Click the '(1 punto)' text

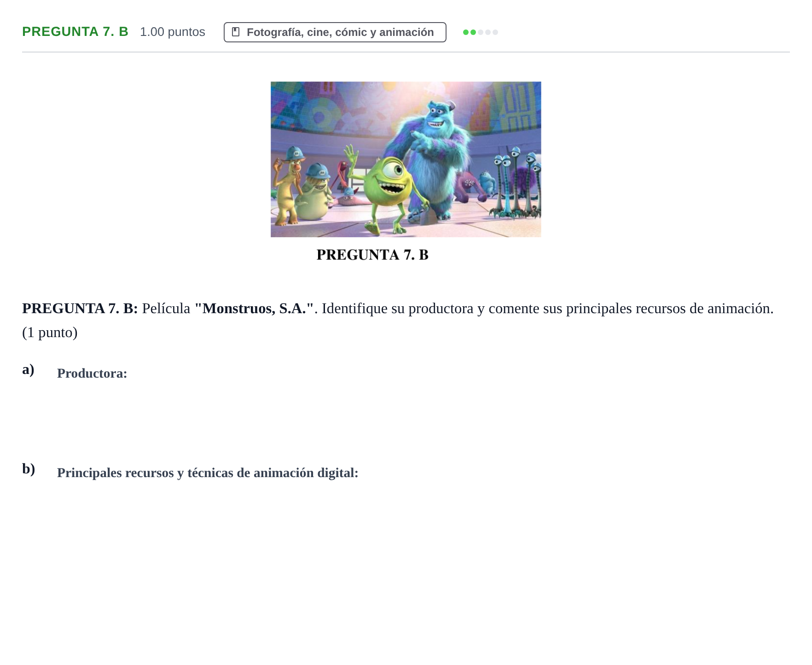50,332
